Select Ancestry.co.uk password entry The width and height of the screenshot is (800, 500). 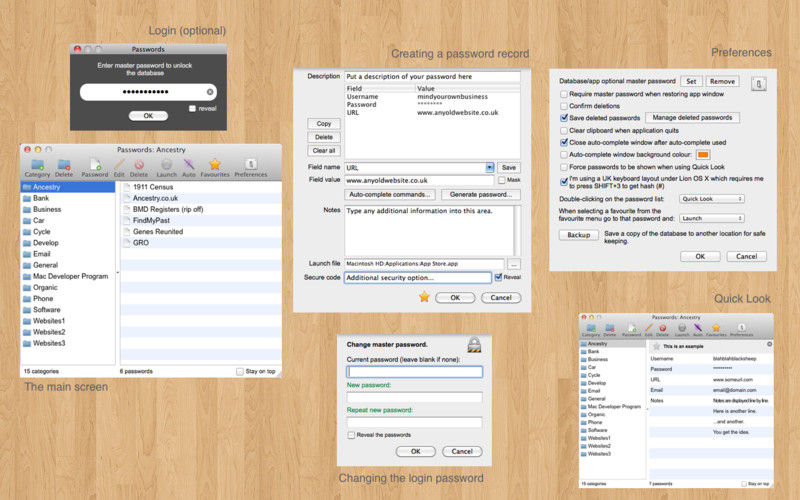pyautogui.click(x=201, y=198)
